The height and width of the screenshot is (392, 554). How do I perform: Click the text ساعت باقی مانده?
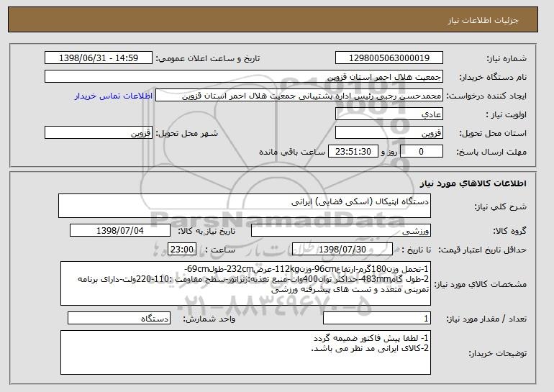[x=292, y=152]
